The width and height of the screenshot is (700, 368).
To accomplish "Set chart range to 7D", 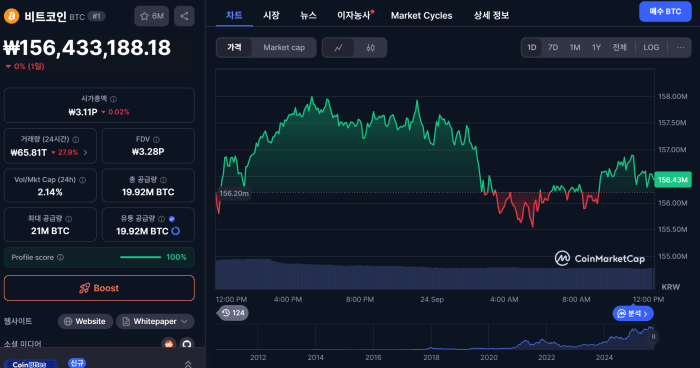I will coord(553,47).
